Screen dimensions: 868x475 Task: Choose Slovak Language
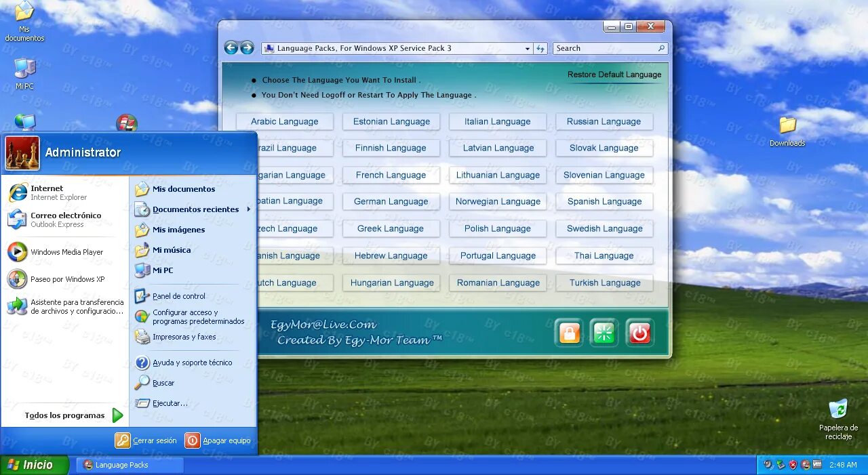point(604,148)
